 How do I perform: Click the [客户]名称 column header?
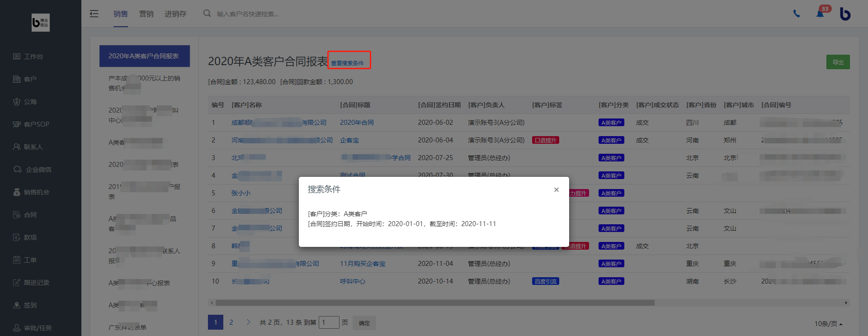247,105
